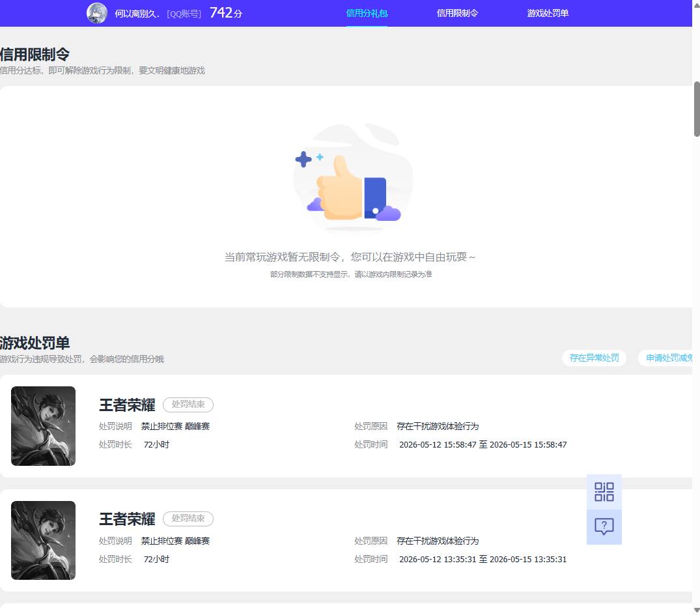
Task: Click 存在干扰游戏体验行为 in the 15:58:47 penalty
Action: (x=438, y=426)
